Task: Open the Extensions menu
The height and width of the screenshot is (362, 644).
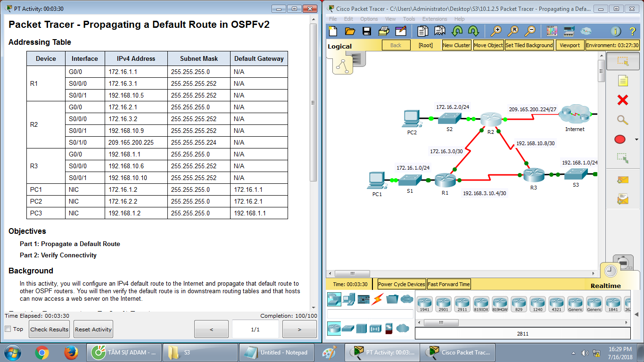Action: click(x=434, y=19)
